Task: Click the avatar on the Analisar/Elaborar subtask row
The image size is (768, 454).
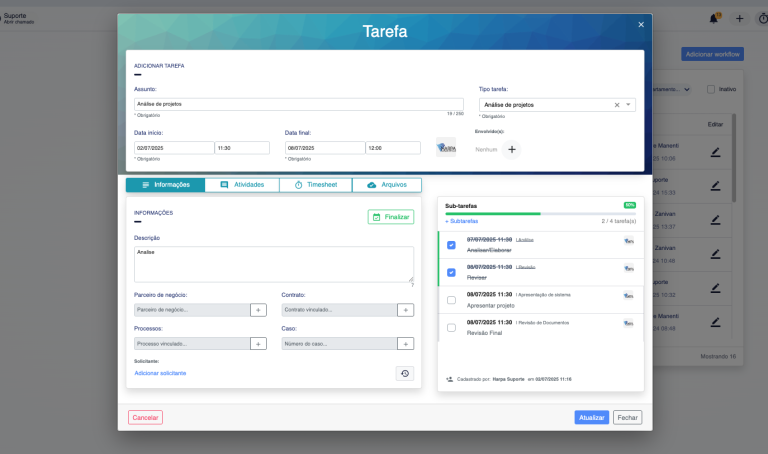Action: (x=629, y=240)
